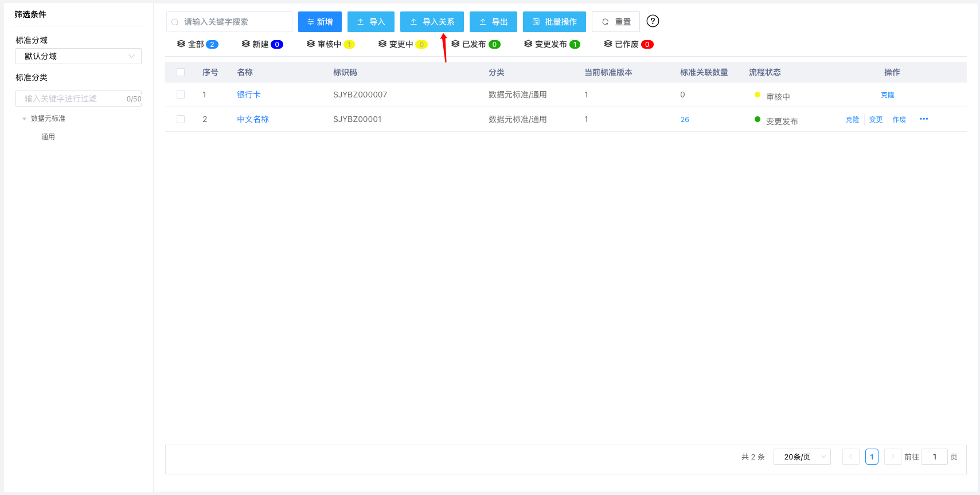Switch to the 变更发布 tab
980x495 pixels.
pyautogui.click(x=552, y=44)
